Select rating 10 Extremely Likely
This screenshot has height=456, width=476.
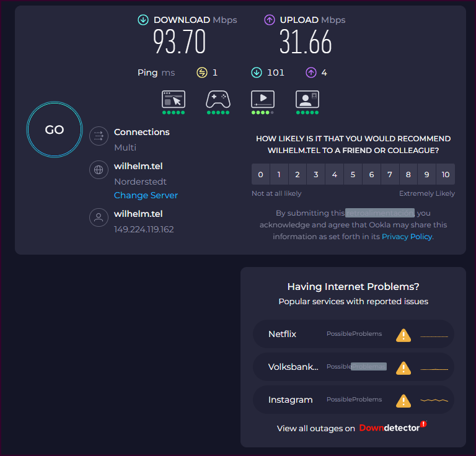(446, 174)
